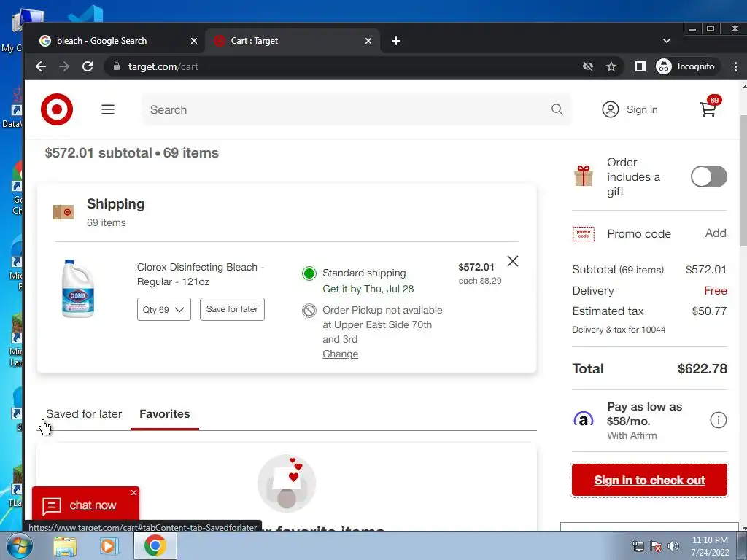Click the Add promo code link
The width and height of the screenshot is (747, 560).
pos(716,233)
